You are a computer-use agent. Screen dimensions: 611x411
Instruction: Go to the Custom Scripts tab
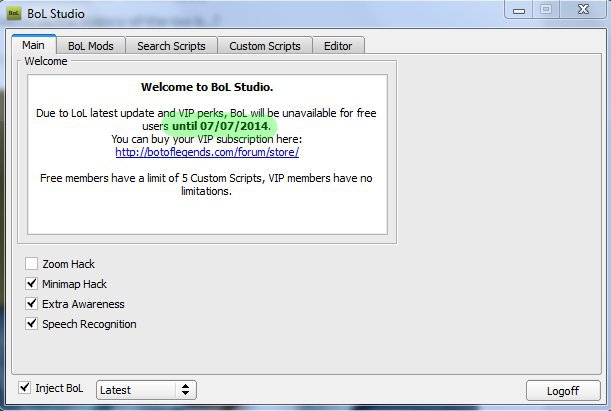(x=265, y=46)
